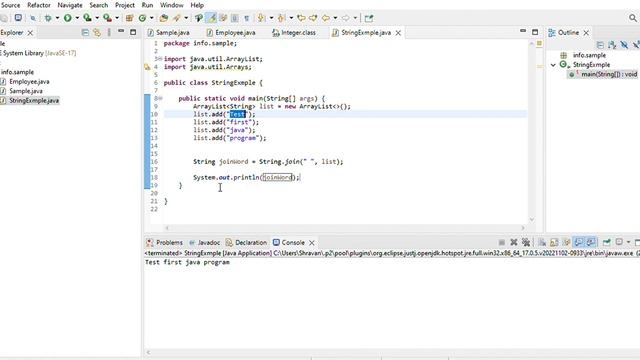This screenshot has height=360, width=640.
Task: Click the Pin Editor toolbar icon
Action: click(x=369, y=18)
